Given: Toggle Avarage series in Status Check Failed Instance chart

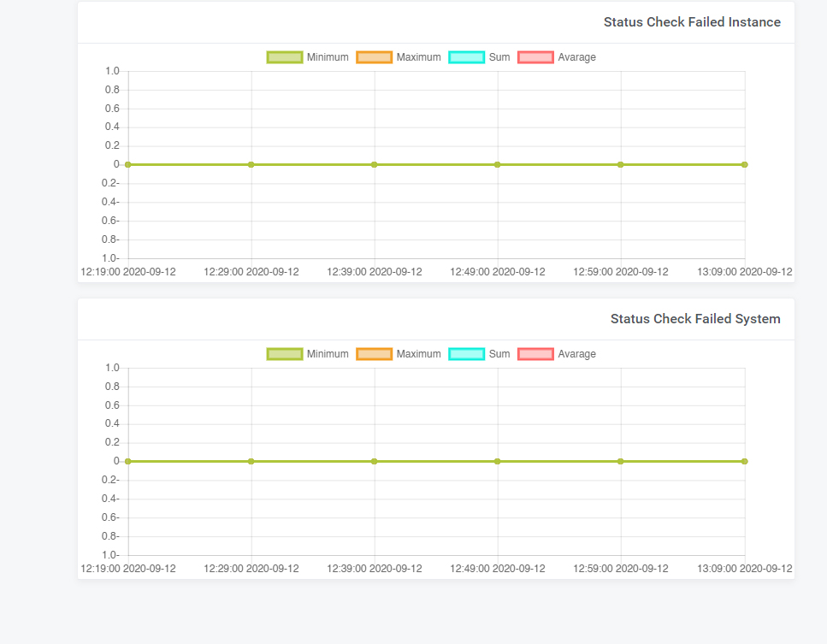Looking at the screenshot, I should click(557, 57).
